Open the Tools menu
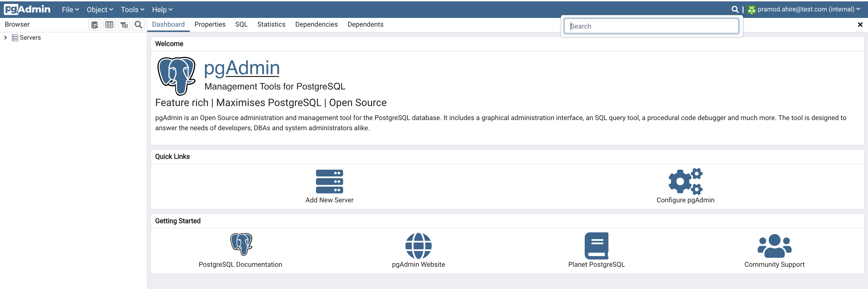 point(132,9)
